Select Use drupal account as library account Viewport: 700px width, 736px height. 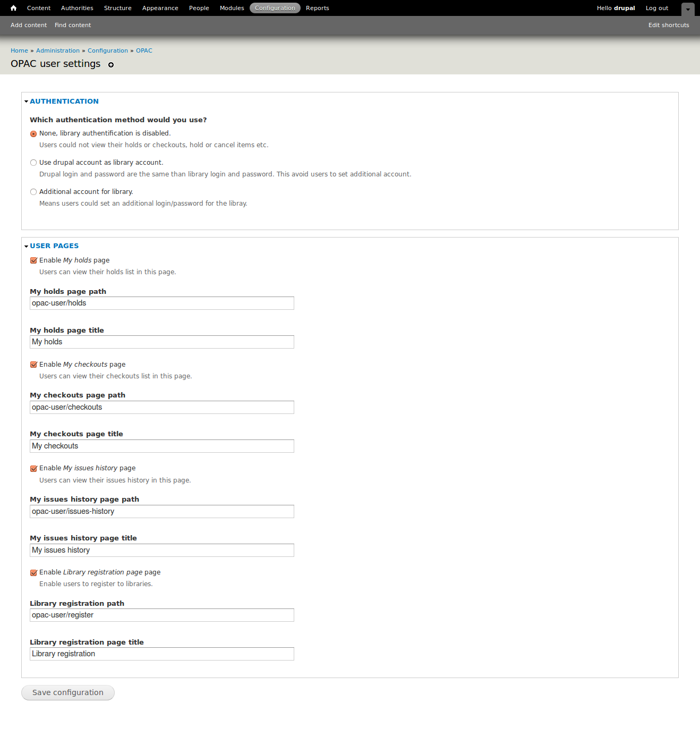pyautogui.click(x=33, y=163)
